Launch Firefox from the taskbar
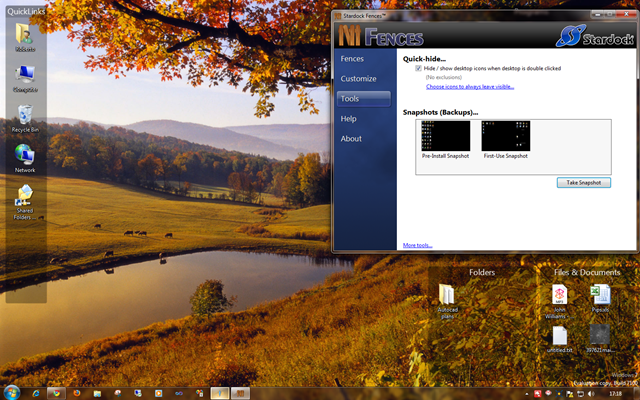The width and height of the screenshot is (640, 400). [x=77, y=393]
